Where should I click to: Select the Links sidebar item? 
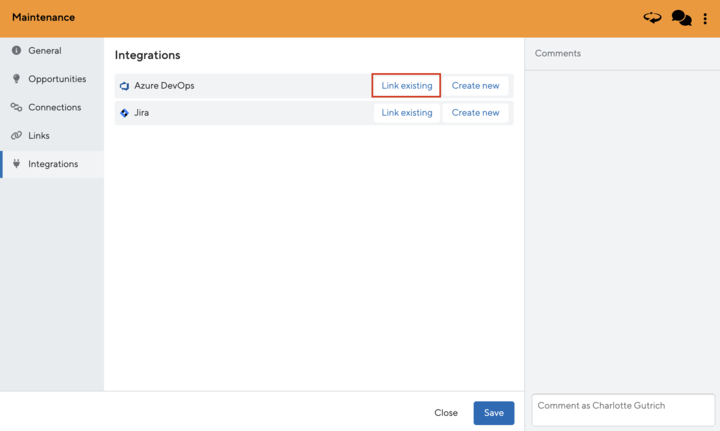[x=39, y=136]
